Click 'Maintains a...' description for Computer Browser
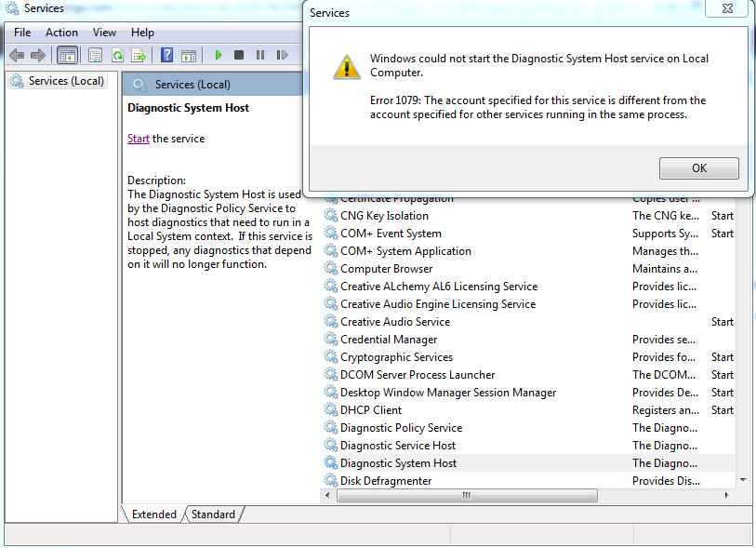 [x=664, y=269]
